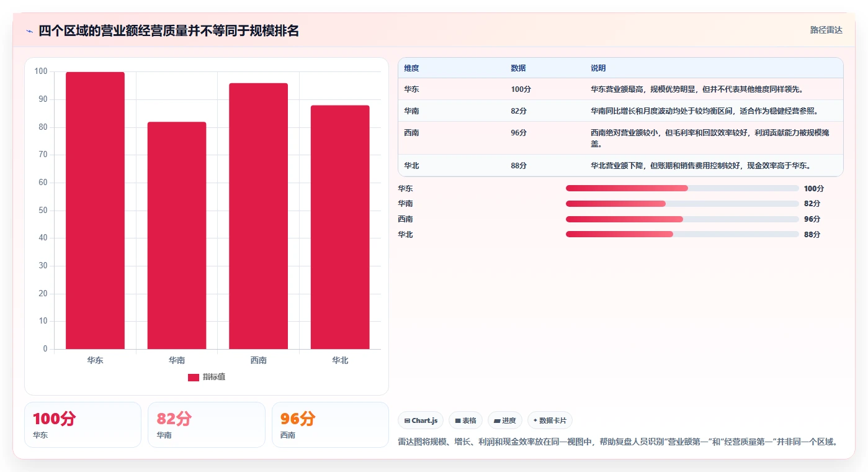This screenshot has height=472, width=868.
Task: Click the 华东 bar in the chart
Action: (x=95, y=211)
